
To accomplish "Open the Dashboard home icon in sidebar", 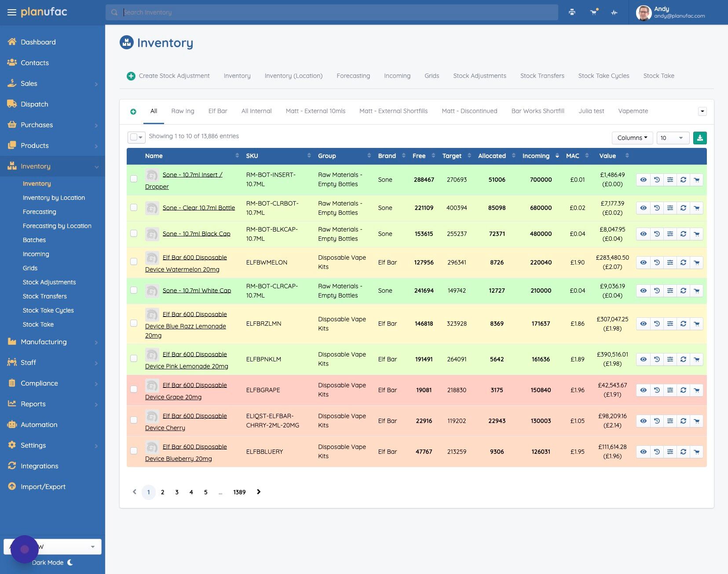I will point(12,42).
